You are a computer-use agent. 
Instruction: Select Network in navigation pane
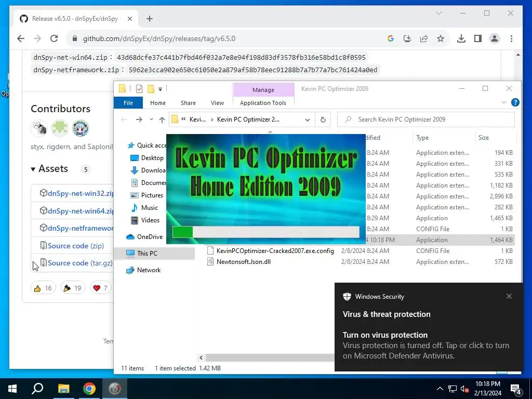[149, 270]
